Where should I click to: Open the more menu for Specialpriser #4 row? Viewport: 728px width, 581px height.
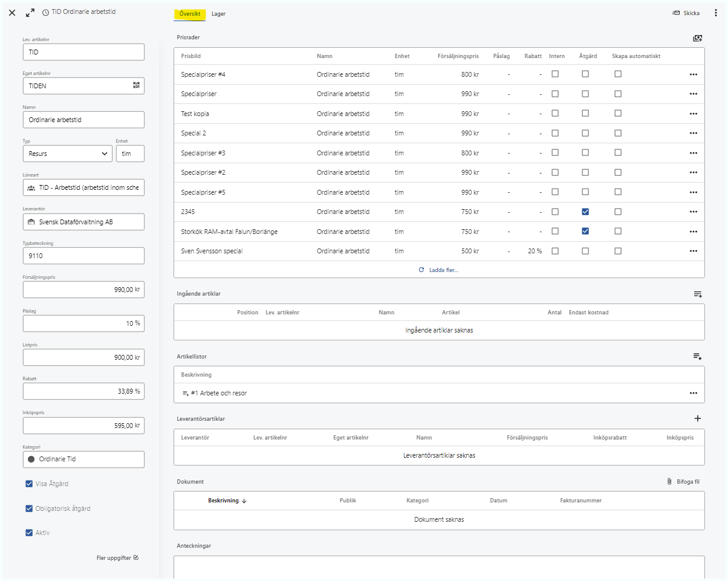[x=693, y=74]
